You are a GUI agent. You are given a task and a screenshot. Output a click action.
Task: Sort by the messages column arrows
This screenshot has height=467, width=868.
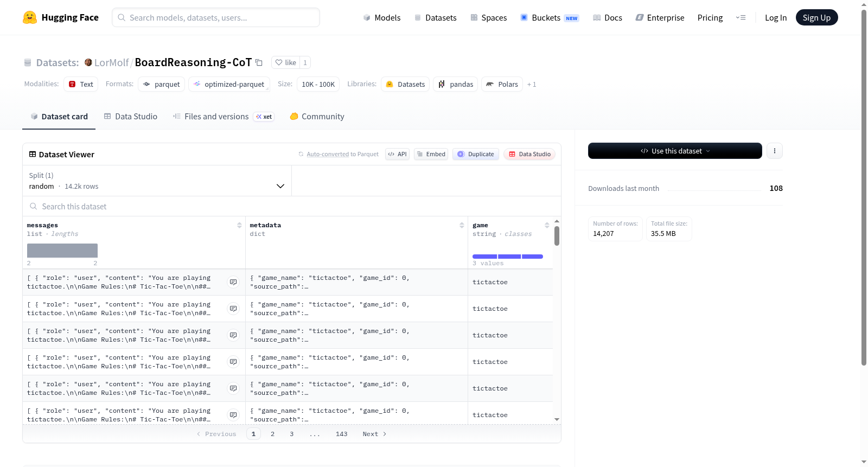pyautogui.click(x=239, y=225)
